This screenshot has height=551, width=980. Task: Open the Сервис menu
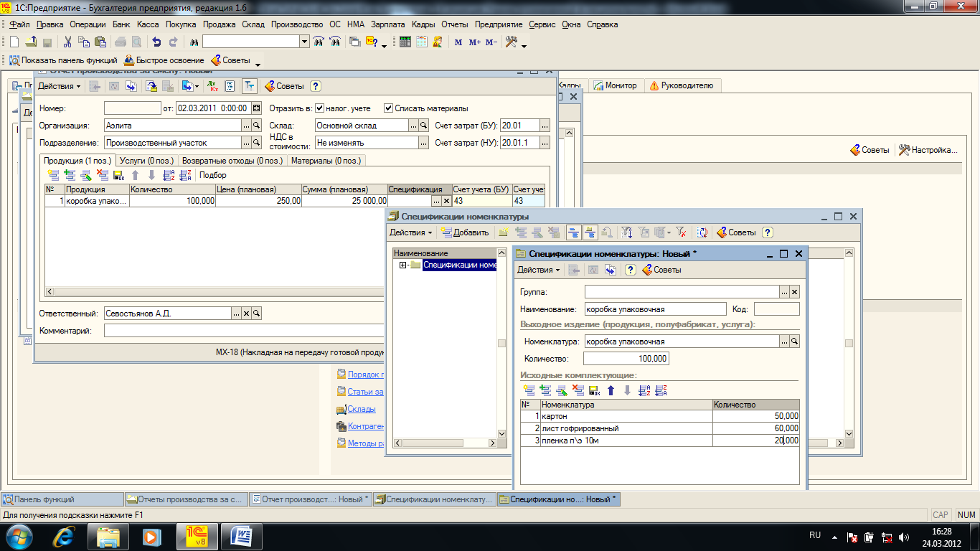coord(542,24)
